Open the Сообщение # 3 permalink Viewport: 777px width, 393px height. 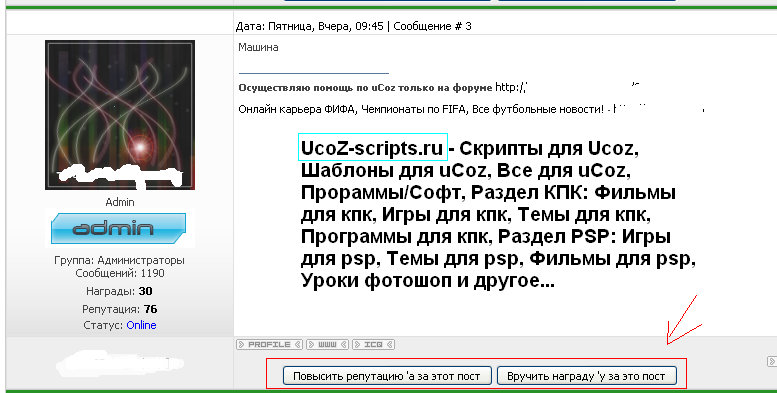(432, 26)
